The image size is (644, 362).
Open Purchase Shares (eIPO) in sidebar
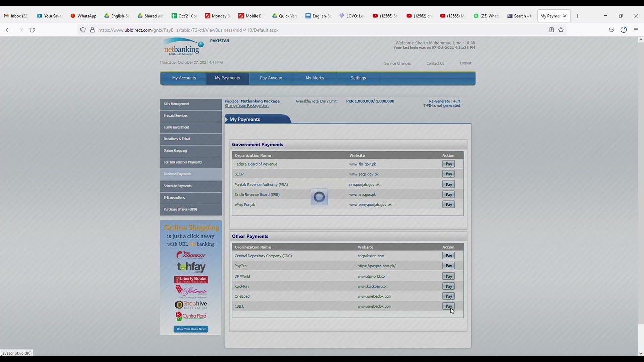tap(191, 209)
